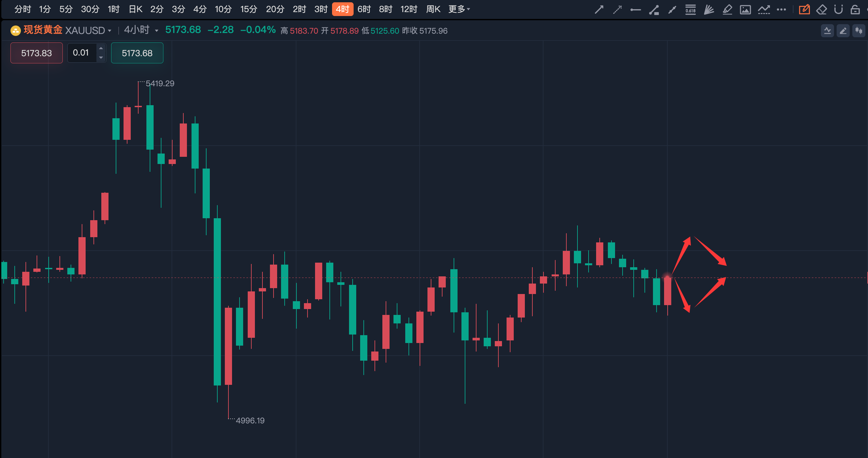Toggle the drawing lock icon

(x=855, y=9)
